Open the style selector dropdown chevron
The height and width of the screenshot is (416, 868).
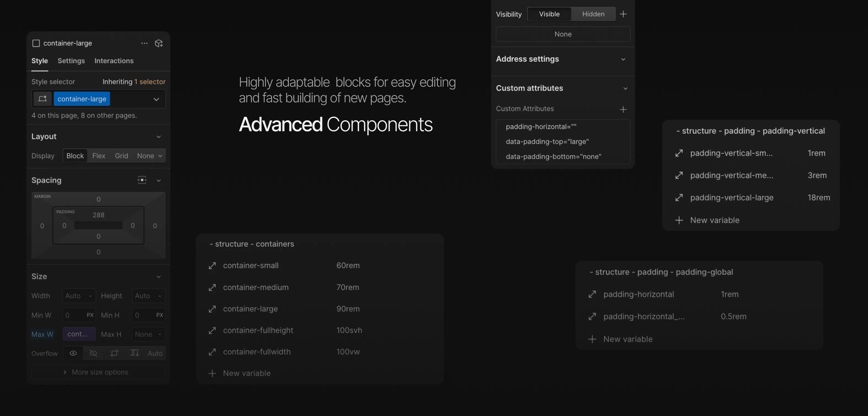156,99
